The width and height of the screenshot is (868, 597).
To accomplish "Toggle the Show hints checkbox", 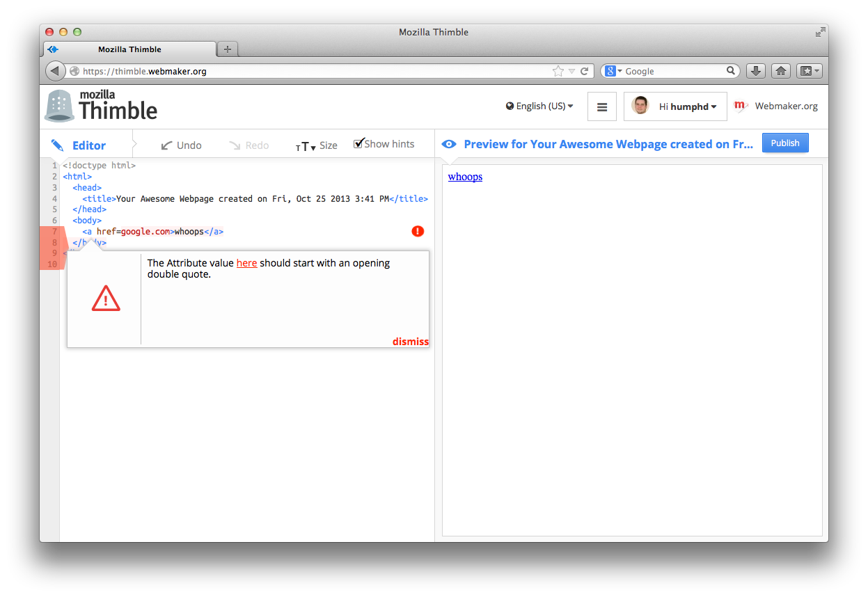I will (358, 143).
